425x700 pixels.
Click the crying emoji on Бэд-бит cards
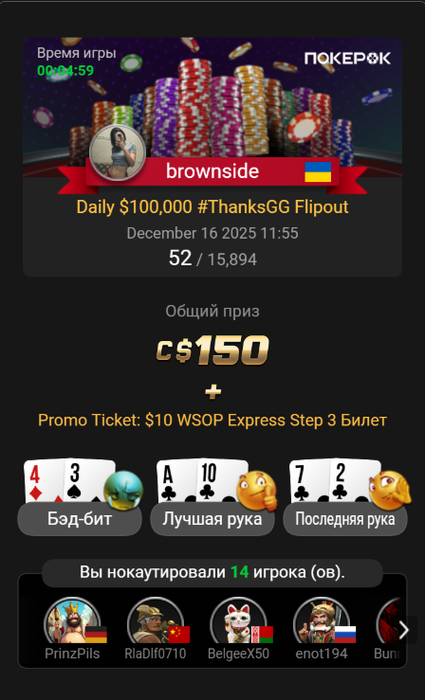123,490
